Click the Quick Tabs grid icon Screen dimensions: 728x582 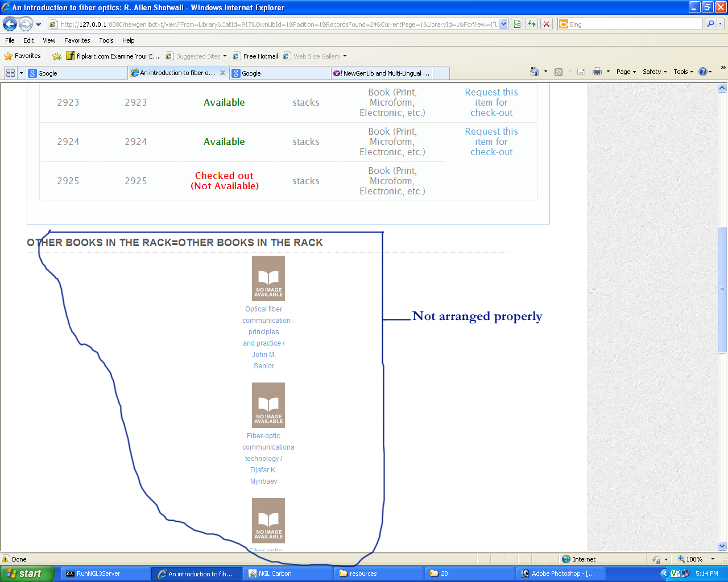(x=10, y=73)
